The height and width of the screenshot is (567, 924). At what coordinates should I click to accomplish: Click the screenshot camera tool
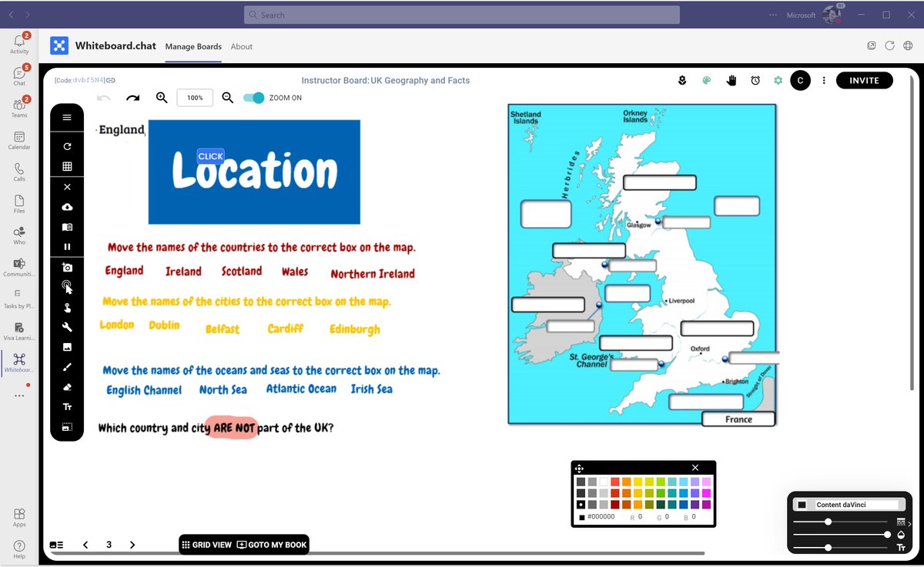point(67,266)
